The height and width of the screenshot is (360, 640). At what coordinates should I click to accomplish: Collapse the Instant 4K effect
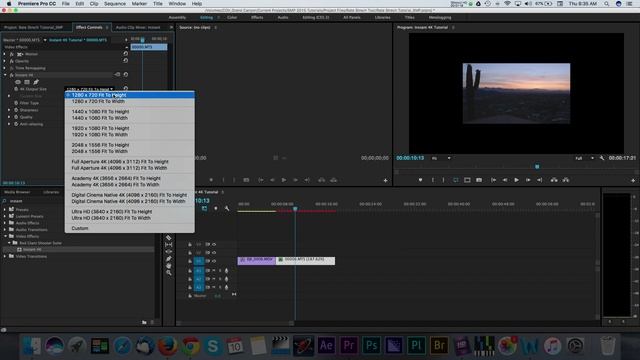coord(5,75)
